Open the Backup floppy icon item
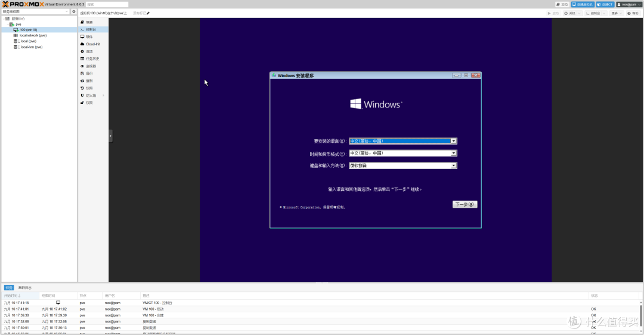 coord(82,73)
